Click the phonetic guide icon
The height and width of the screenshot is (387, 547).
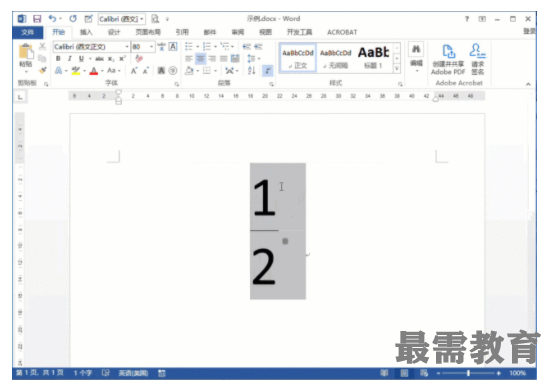pyautogui.click(x=162, y=46)
